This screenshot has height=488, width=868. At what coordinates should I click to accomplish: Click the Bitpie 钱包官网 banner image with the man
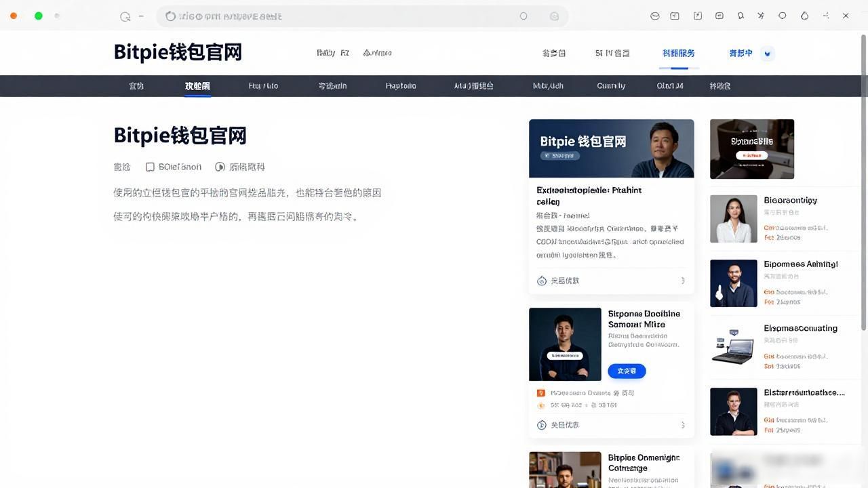point(612,148)
